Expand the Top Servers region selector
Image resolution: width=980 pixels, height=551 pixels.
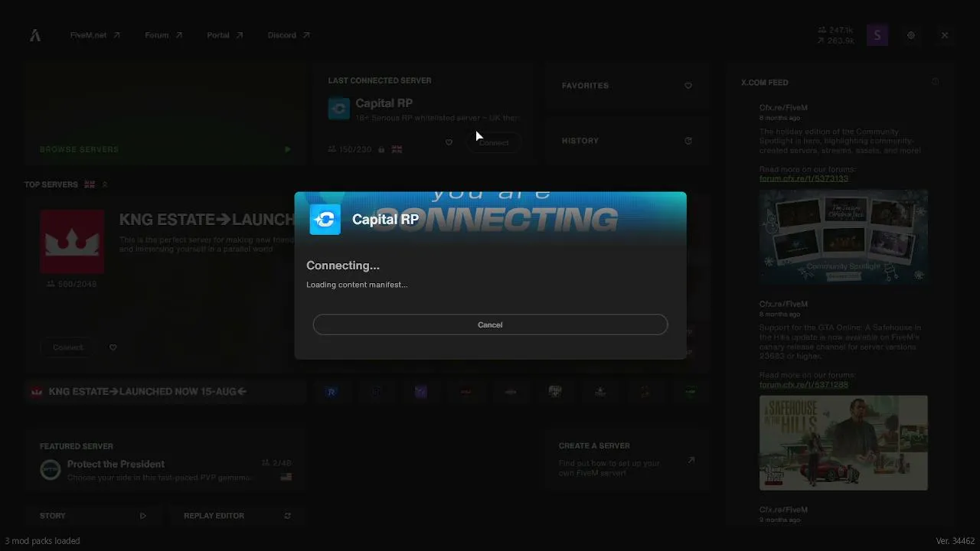click(105, 184)
